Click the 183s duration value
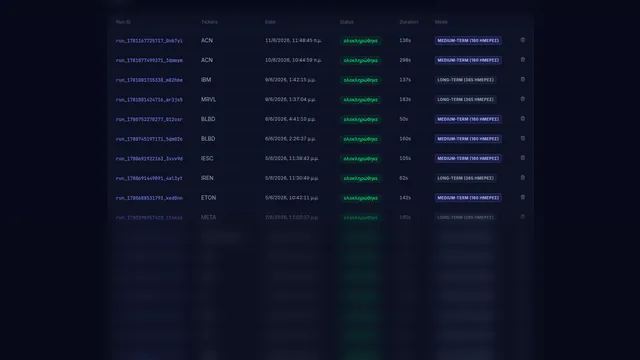The height and width of the screenshot is (360, 640). (x=405, y=99)
